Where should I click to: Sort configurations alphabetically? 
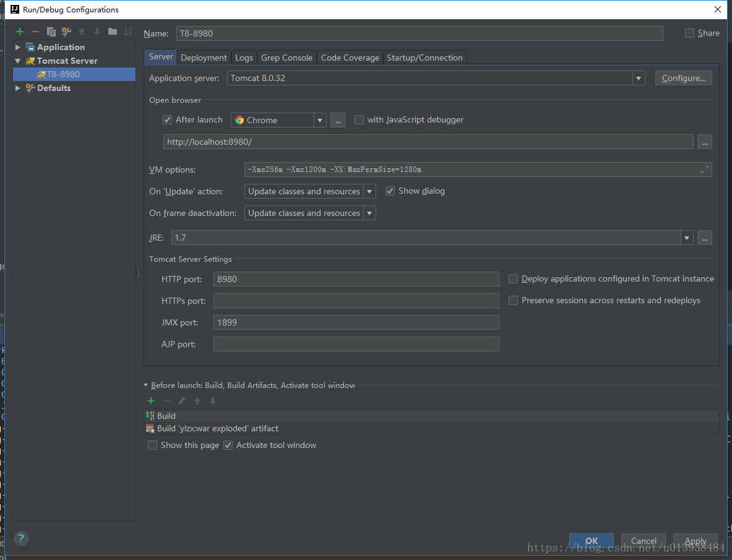tap(127, 32)
